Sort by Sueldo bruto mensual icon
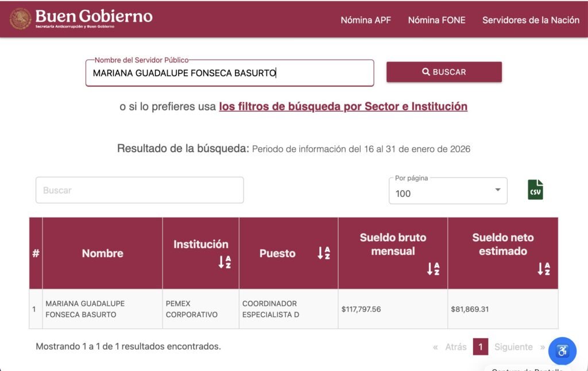This screenshot has width=588, height=371. pos(433,269)
